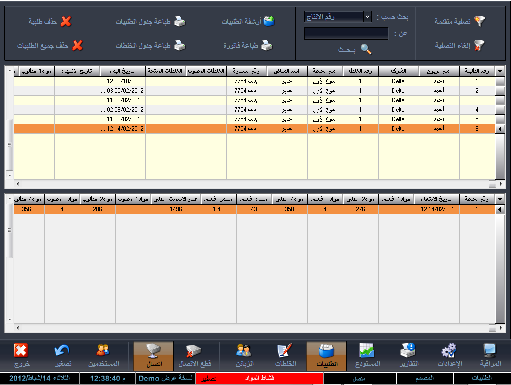Expand the upper orders table column menu arrow
This screenshot has width=511, height=385.
click(x=500, y=71)
